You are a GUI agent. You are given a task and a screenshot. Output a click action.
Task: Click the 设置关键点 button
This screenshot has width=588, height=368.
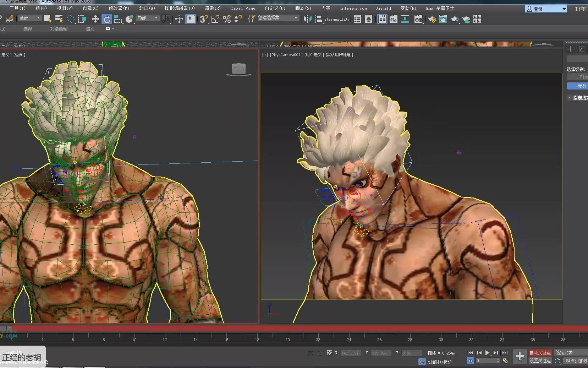coord(540,361)
